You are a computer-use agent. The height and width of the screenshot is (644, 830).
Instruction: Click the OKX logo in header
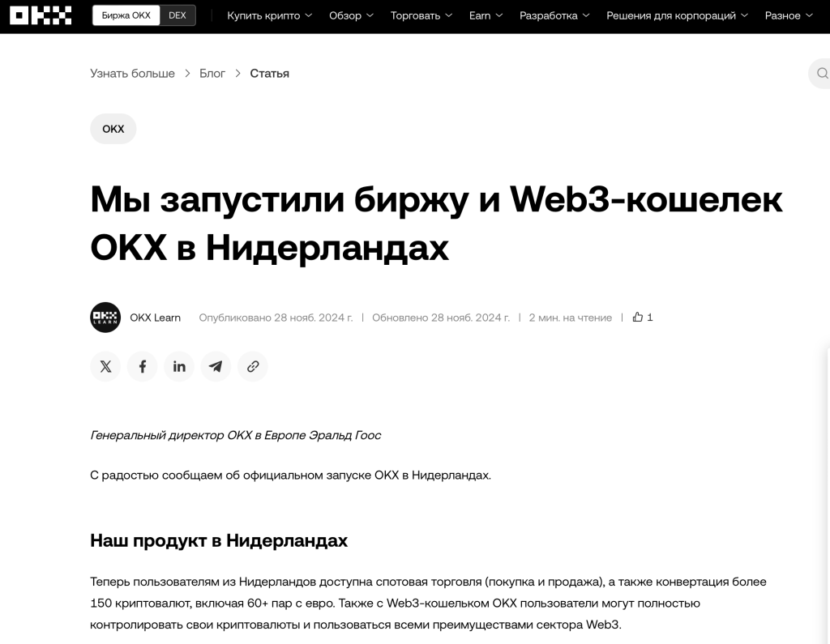coord(41,16)
